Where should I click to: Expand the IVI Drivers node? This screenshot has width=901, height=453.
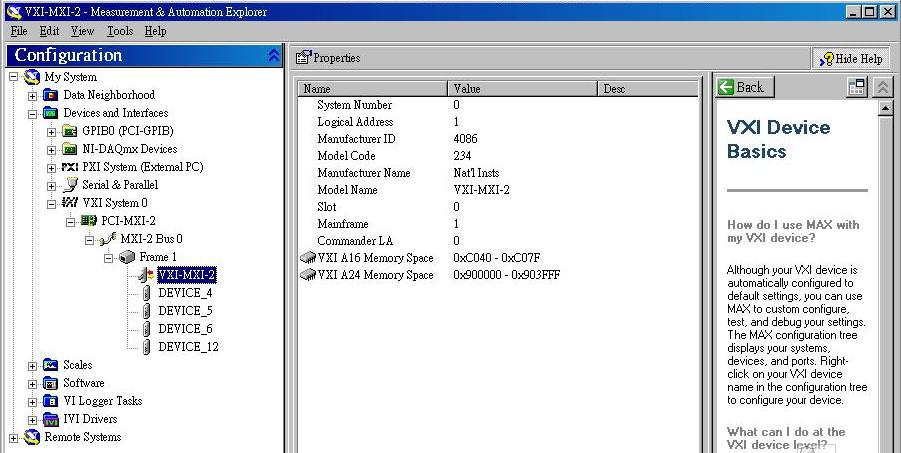32,420
